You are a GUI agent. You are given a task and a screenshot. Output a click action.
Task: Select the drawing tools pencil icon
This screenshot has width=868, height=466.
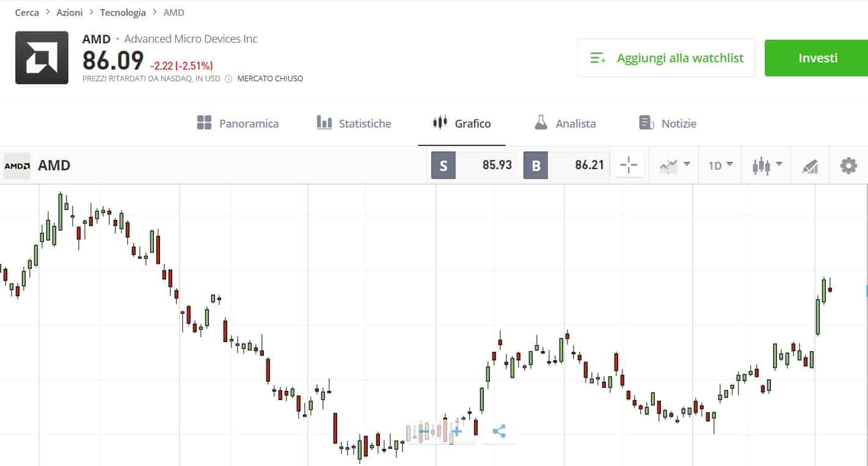810,166
